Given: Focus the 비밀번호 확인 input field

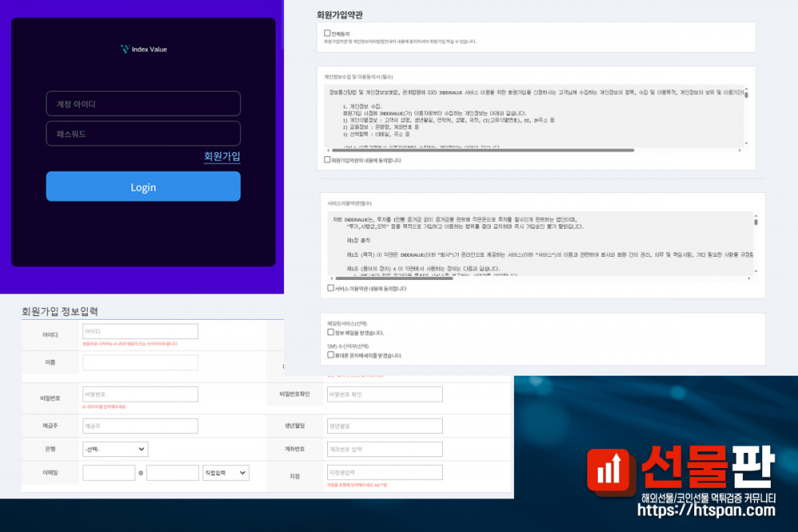Looking at the screenshot, I should coord(384,394).
